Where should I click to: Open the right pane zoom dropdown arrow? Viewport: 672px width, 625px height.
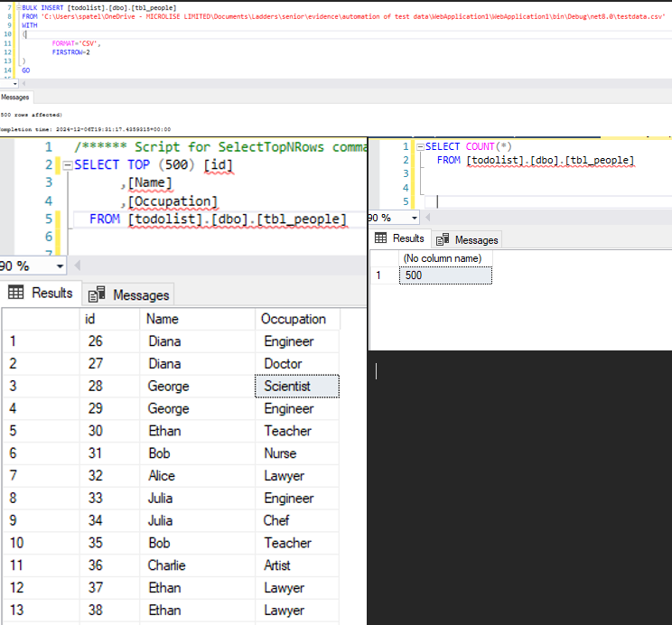[x=415, y=218]
